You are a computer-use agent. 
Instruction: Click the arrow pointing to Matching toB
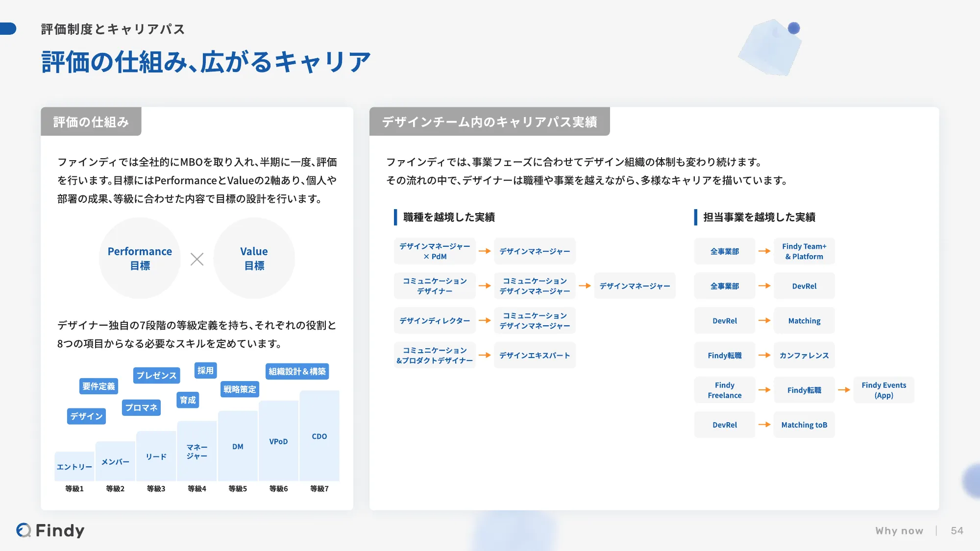(x=764, y=425)
